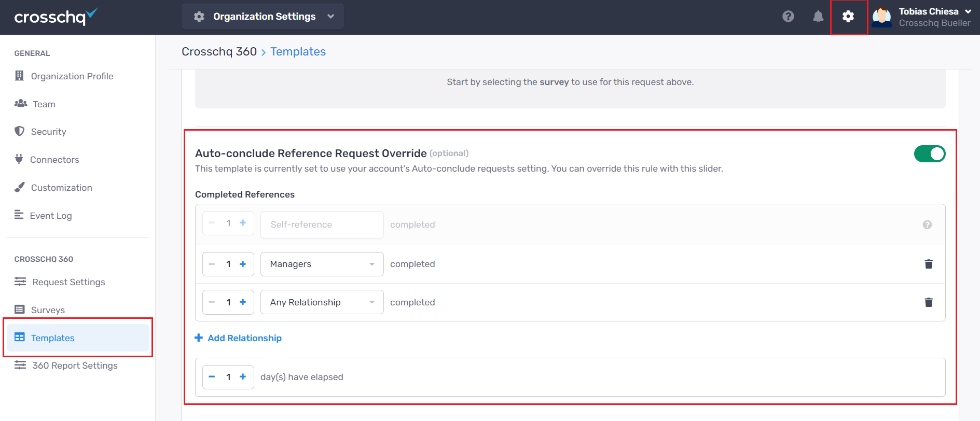Click the Organization Profile building icon
The image size is (980, 421).
coord(19,76)
